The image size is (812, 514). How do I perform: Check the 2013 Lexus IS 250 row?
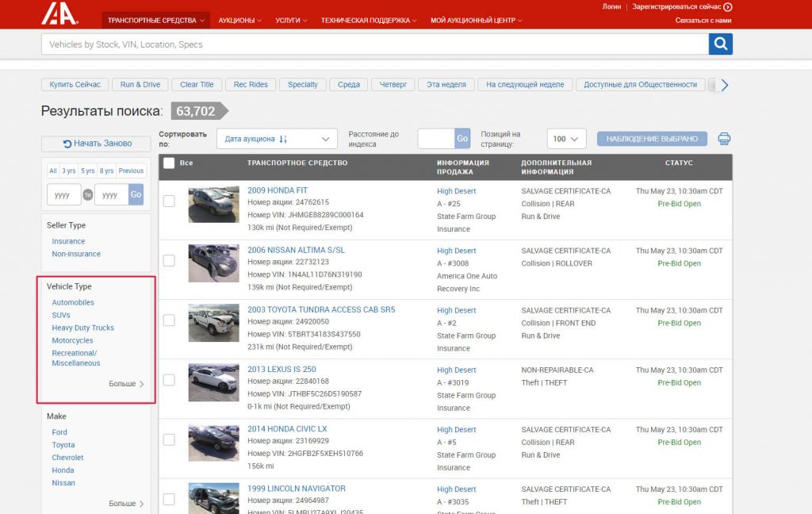[169, 380]
